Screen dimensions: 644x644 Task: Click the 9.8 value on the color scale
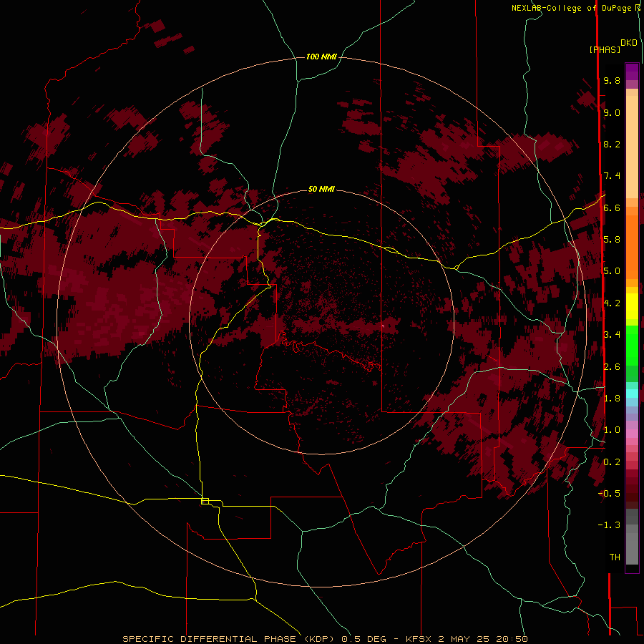pos(612,80)
